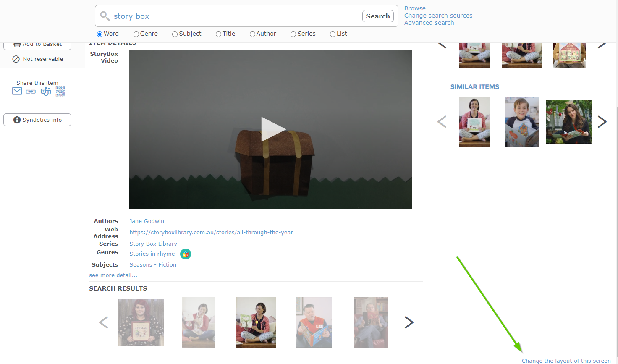
Task: Share this item by email icon
Action: pos(17,91)
